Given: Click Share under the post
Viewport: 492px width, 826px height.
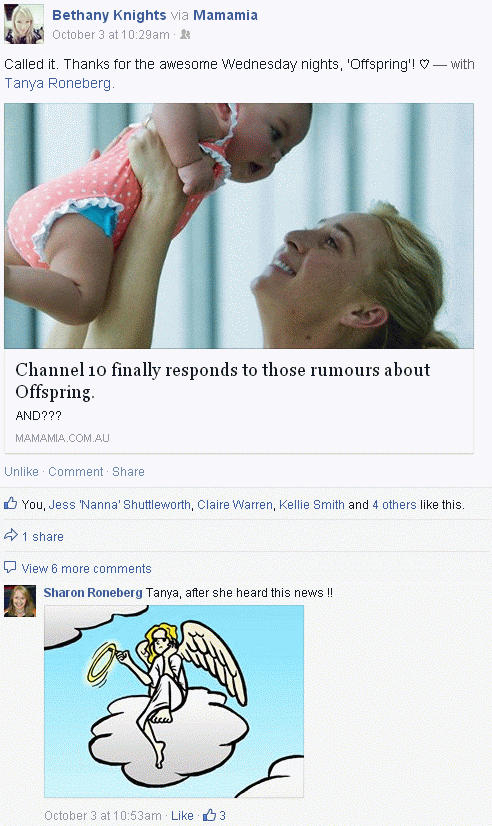Looking at the screenshot, I should [128, 471].
